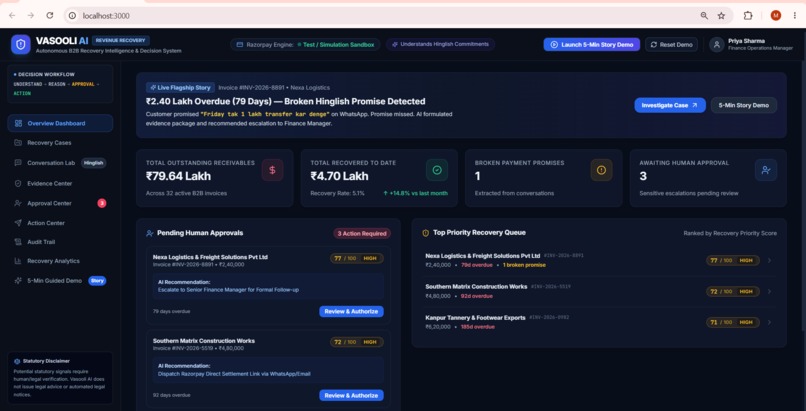Click Recovery Analytics chart icon
The height and width of the screenshot is (411, 806).
(x=18, y=261)
